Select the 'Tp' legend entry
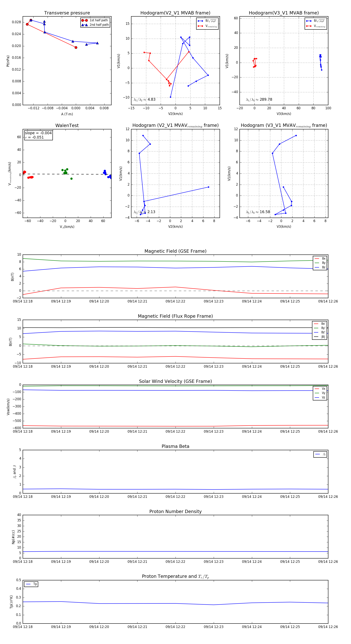The image size is (351, 644). 31,584
